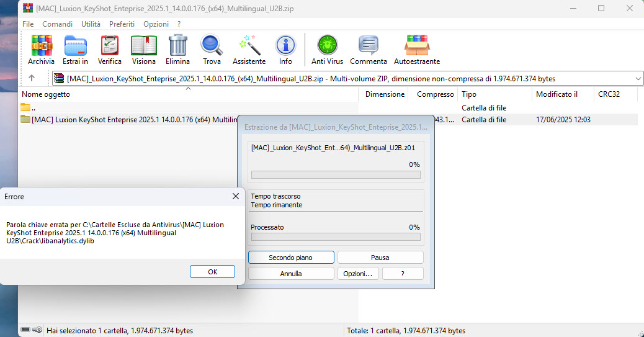Image resolution: width=644 pixels, height=337 pixels.
Task: Sort by Modificato il column header
Action: (x=563, y=94)
